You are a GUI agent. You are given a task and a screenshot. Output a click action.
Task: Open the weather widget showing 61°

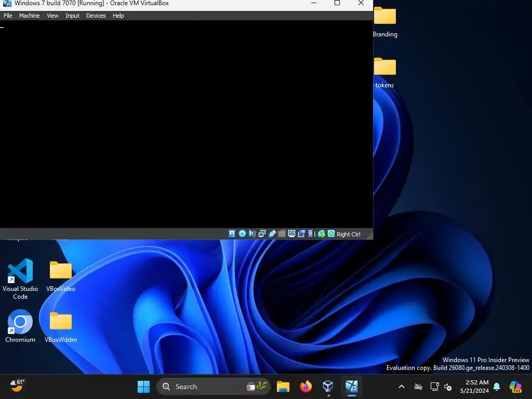click(17, 386)
